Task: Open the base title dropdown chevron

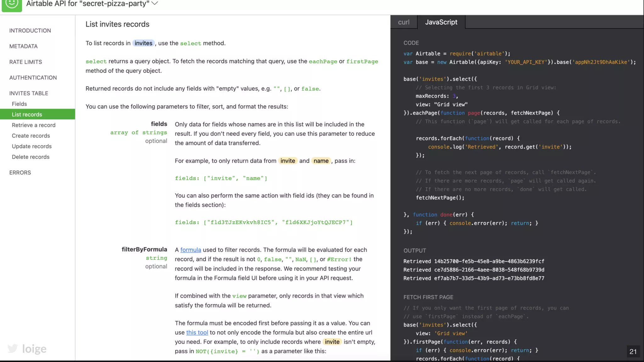Action: point(154,3)
